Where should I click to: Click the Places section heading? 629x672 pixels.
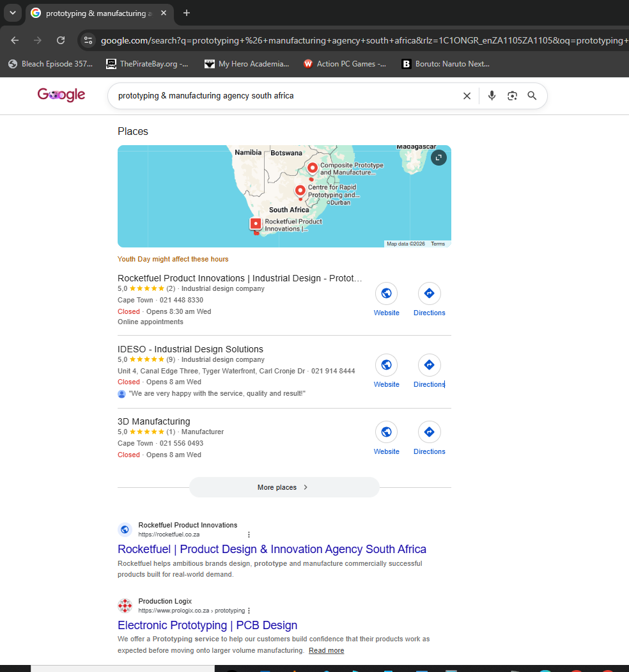(133, 132)
